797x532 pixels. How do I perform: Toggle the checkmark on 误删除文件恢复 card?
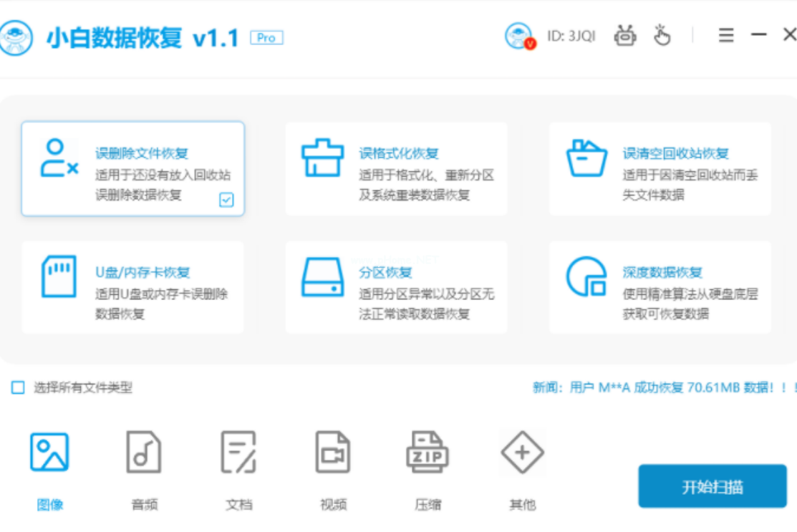[226, 200]
